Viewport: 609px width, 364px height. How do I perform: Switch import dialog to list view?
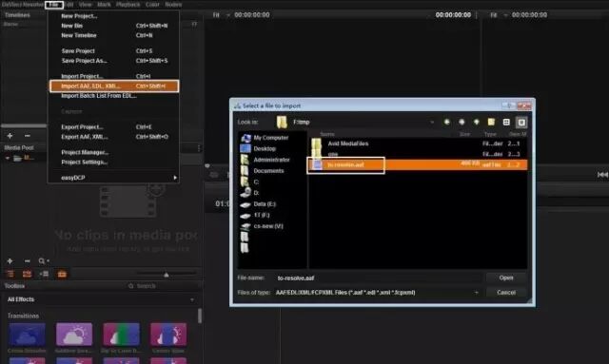tap(506, 123)
